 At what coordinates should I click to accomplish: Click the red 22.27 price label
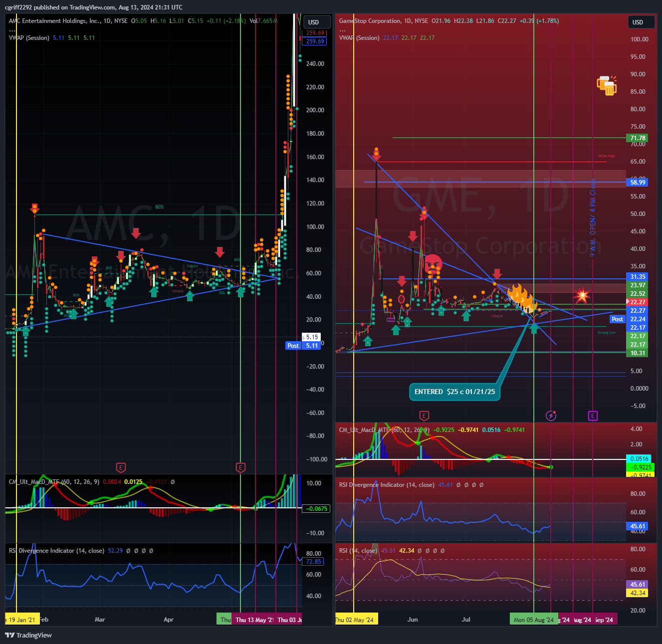pos(638,302)
